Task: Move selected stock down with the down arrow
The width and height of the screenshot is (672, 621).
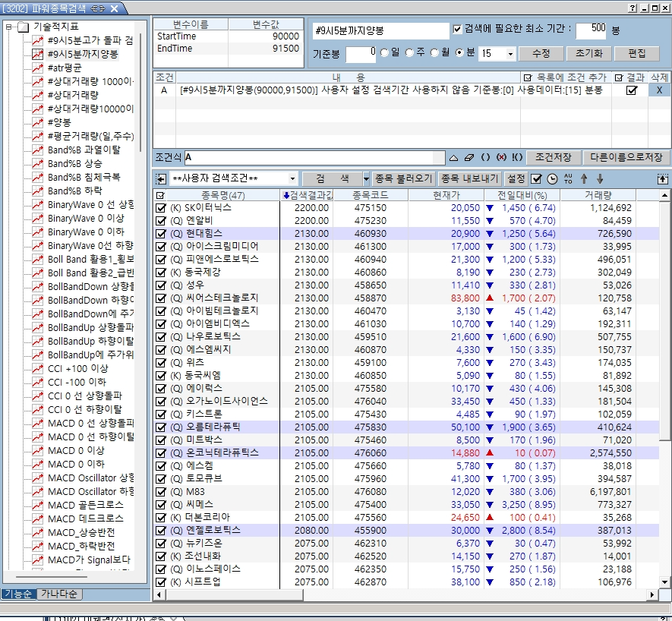Action: pyautogui.click(x=599, y=179)
